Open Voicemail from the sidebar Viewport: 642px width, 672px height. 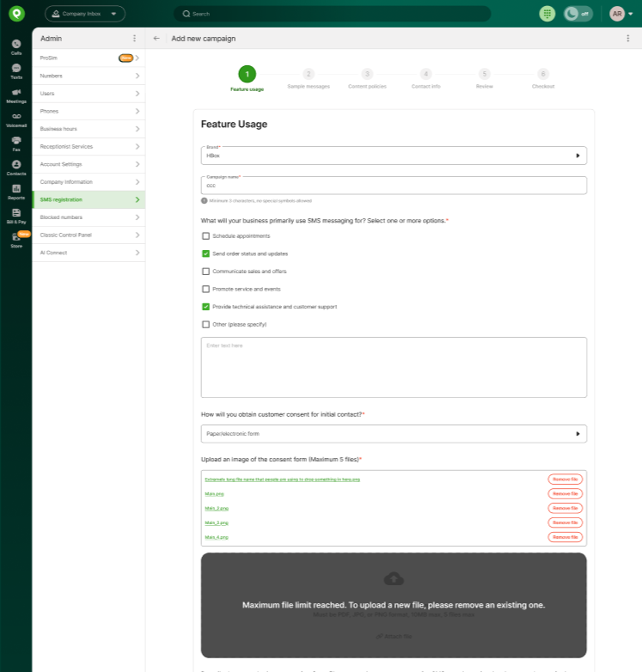16,119
